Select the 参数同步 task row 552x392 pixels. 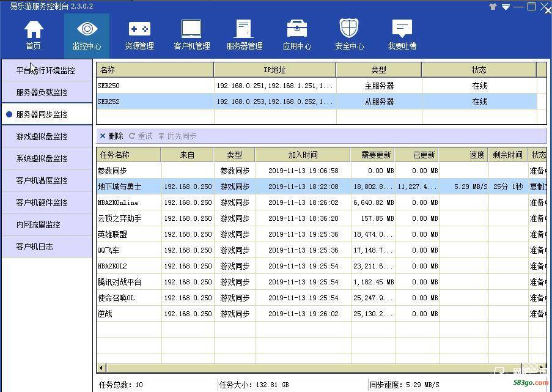coord(321,171)
